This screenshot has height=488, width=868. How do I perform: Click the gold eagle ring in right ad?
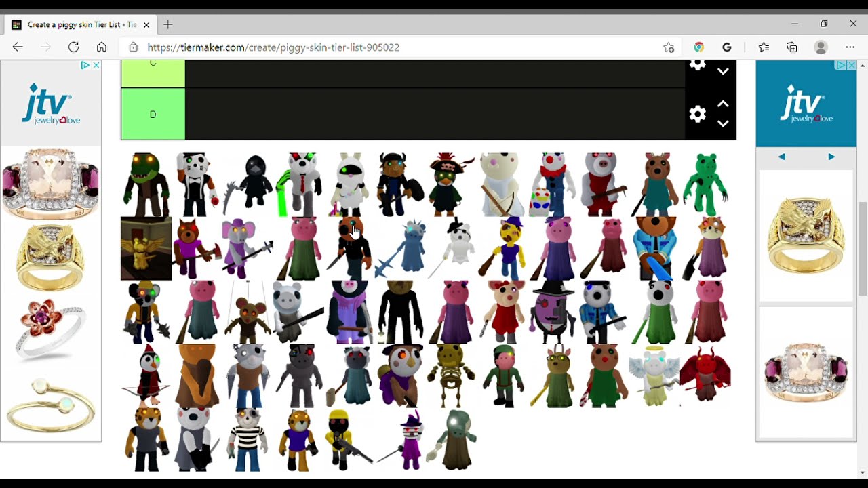(806, 235)
